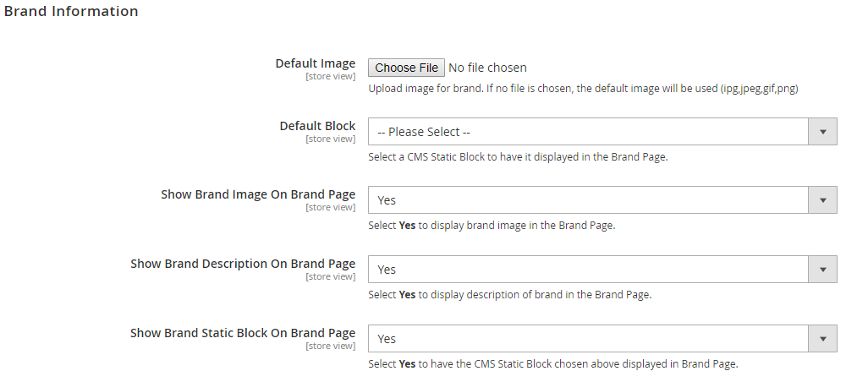Screen dimensions: 868x382
Task: Click the Default Image field label
Action: point(316,63)
